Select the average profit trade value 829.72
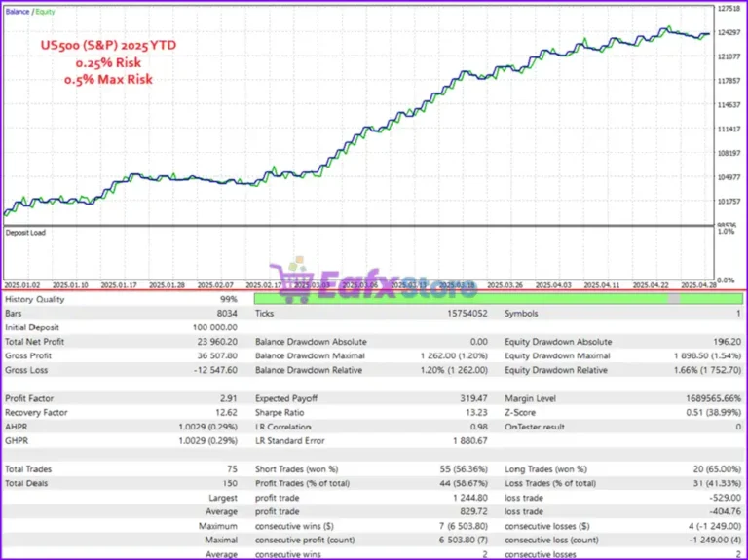Image resolution: width=748 pixels, height=560 pixels. pyautogui.click(x=474, y=511)
